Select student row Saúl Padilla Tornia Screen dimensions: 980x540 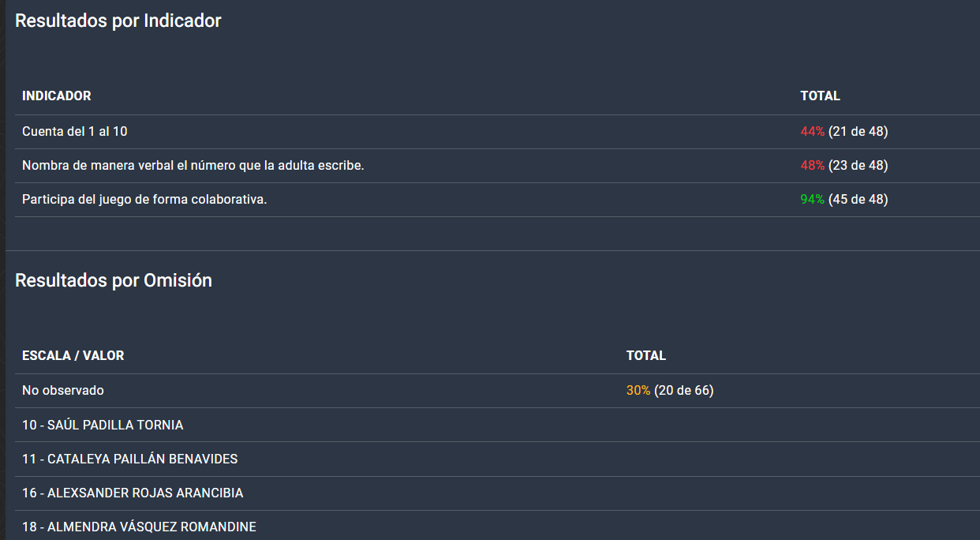(x=103, y=425)
